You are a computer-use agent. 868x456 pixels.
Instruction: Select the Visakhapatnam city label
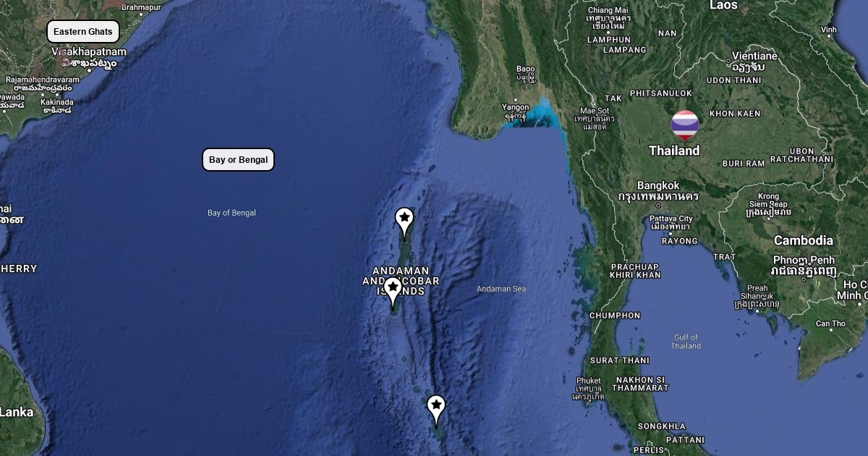89,52
